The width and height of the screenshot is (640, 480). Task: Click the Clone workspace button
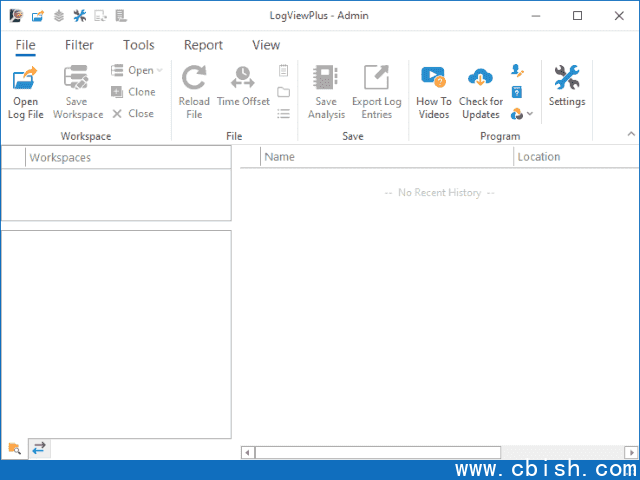[x=133, y=92]
